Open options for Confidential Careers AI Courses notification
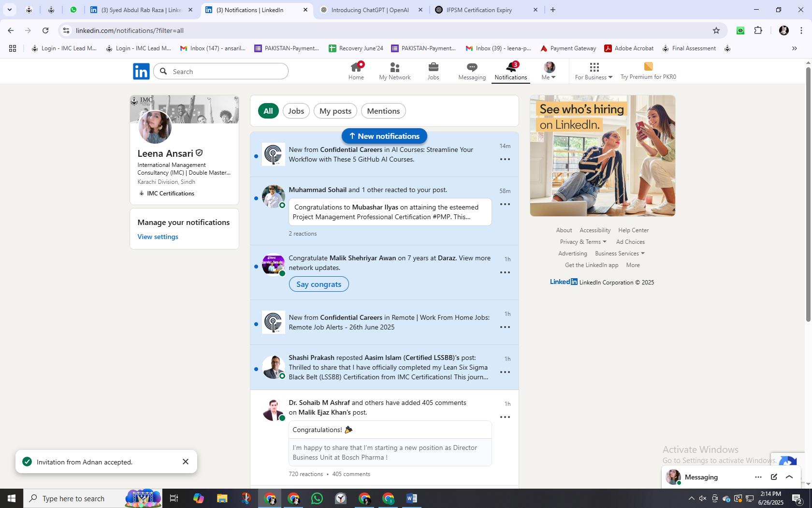This screenshot has height=508, width=812. (505, 159)
